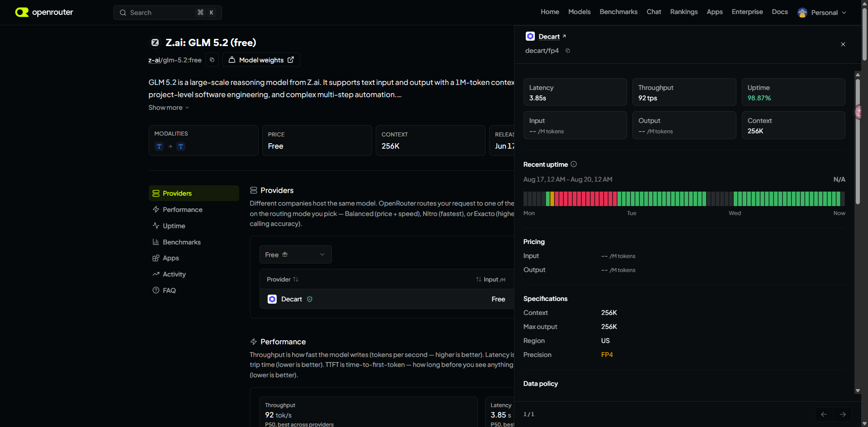Select the Decart provider row
Image resolution: width=868 pixels, height=427 pixels.
[x=387, y=299]
